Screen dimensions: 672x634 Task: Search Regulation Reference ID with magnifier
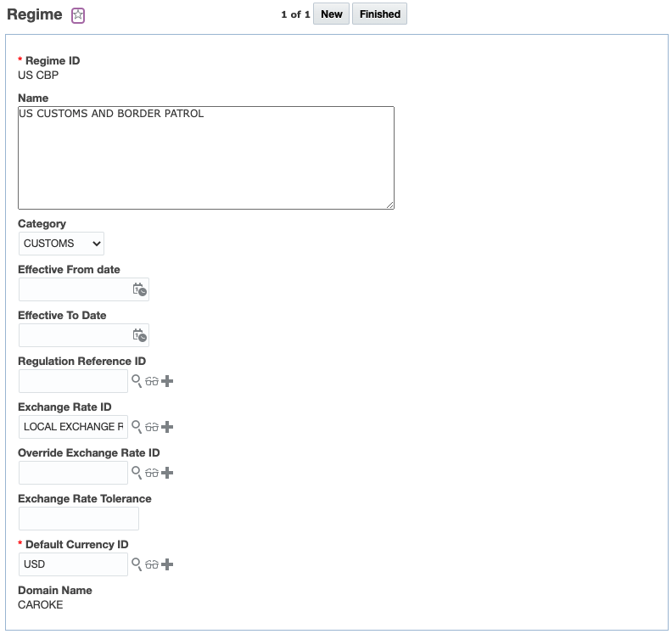point(137,381)
